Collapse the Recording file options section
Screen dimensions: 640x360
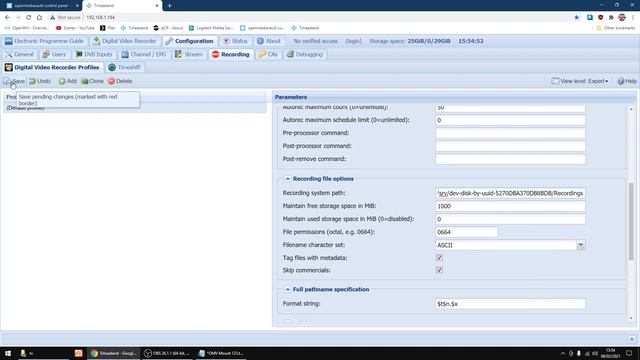(x=287, y=179)
